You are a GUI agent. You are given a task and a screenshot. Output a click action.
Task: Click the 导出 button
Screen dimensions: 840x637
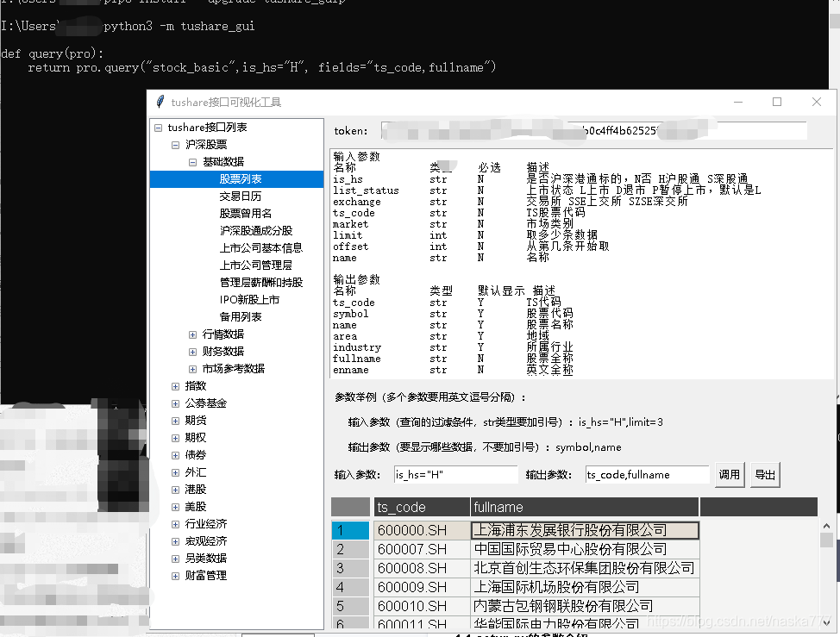tap(765, 475)
